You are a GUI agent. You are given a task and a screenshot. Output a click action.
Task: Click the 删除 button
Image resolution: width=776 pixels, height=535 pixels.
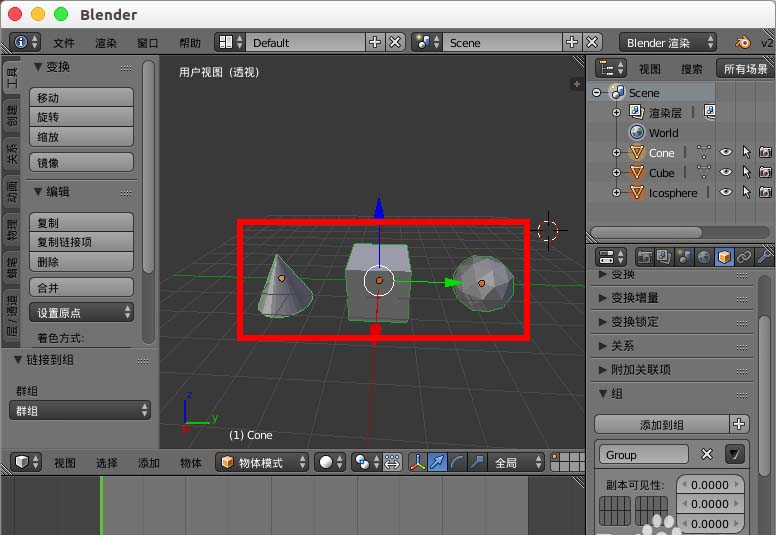pos(81,262)
